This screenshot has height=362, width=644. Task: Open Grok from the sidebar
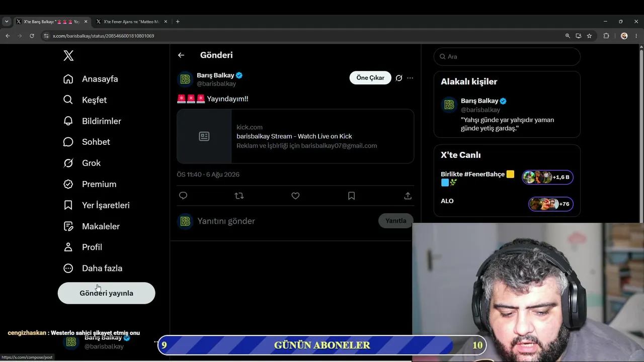coord(82,163)
